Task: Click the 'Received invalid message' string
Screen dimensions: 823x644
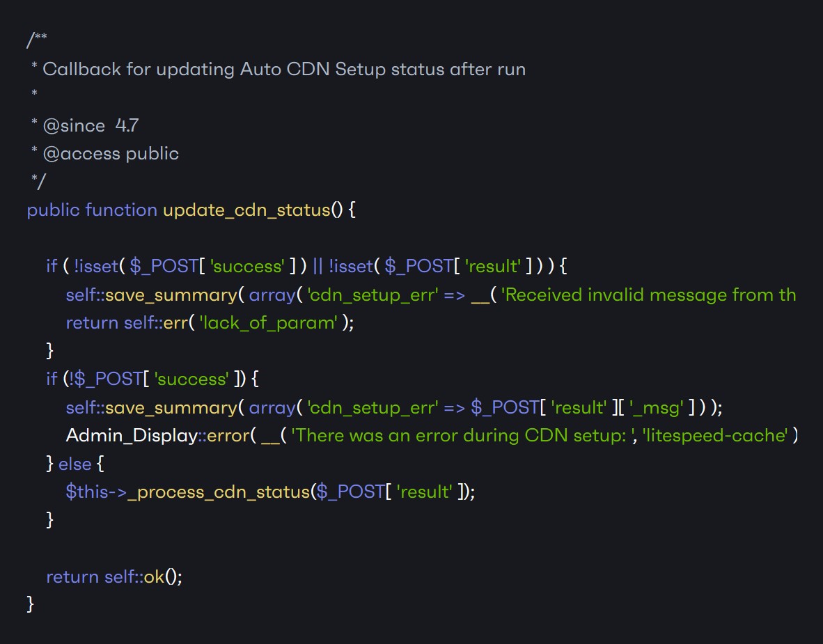Action: [648, 294]
